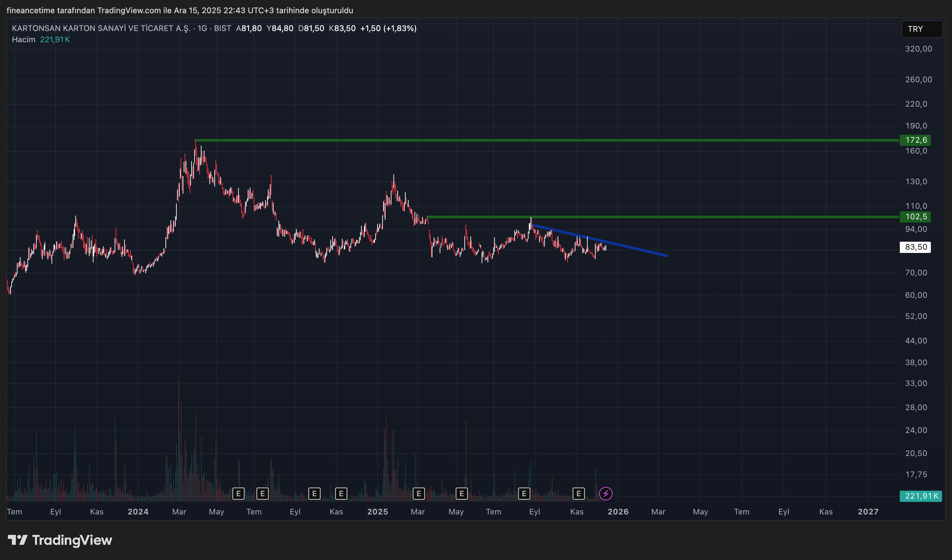The image size is (952, 560).
Task: Click the 221,91K volume axis label
Action: point(921,496)
